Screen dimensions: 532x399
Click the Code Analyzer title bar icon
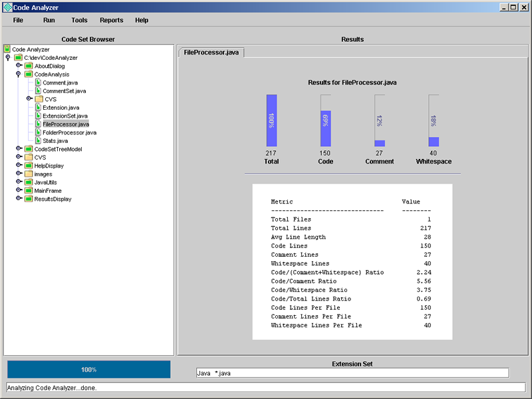(7, 7)
